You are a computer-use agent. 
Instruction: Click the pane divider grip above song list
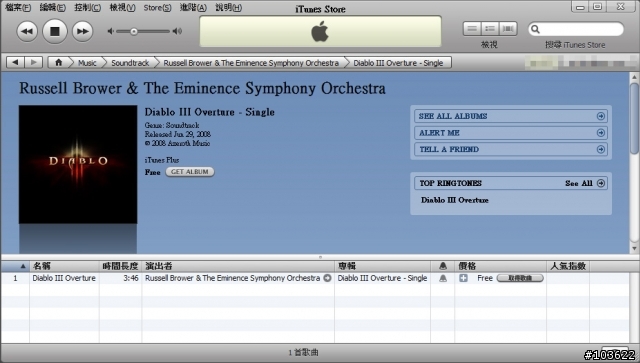click(320, 257)
